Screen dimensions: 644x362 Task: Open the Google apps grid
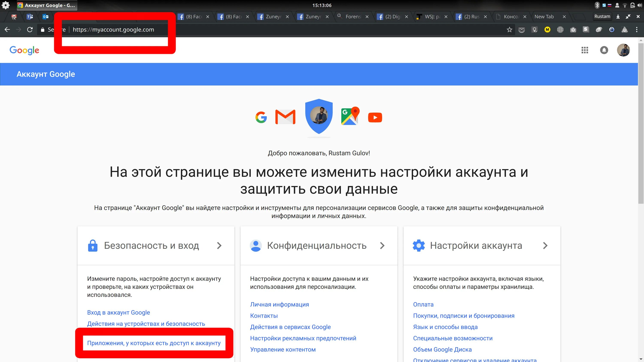[x=585, y=50]
